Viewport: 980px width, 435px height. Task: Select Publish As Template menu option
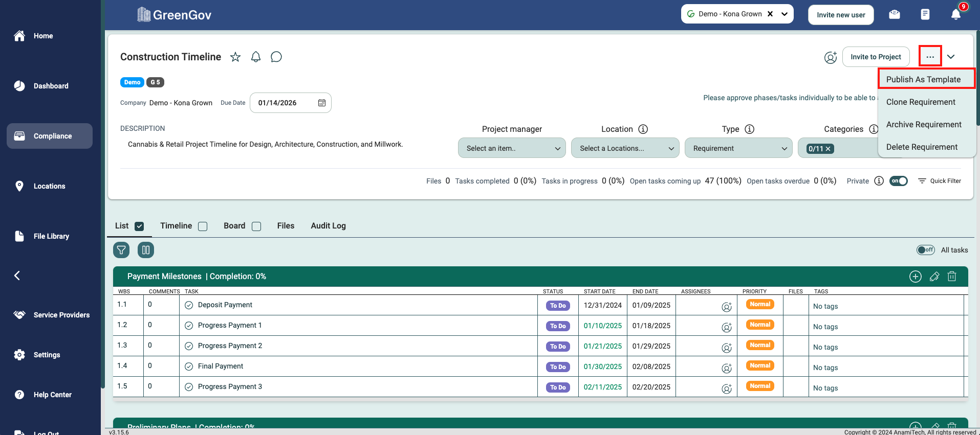[x=923, y=79]
